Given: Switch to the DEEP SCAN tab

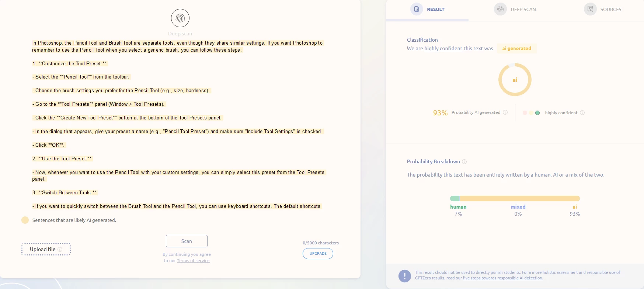Looking at the screenshot, I should 515,9.
